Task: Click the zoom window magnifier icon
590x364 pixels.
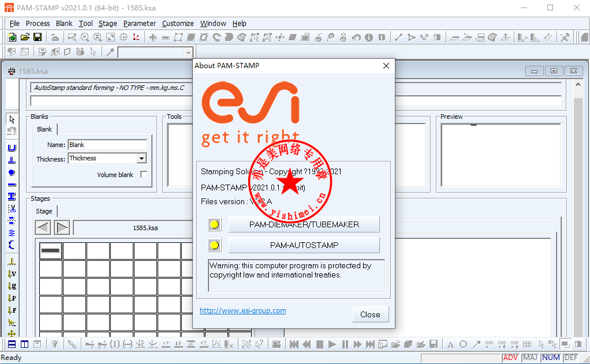Action: point(72,37)
